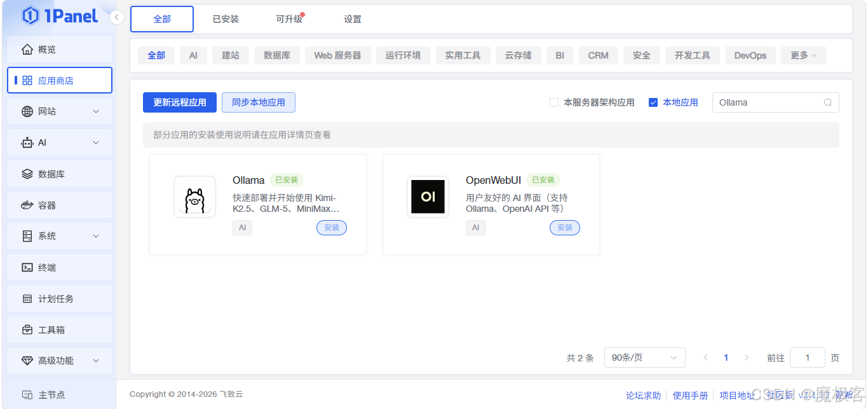Click AI tag on Ollama card

[x=242, y=228]
